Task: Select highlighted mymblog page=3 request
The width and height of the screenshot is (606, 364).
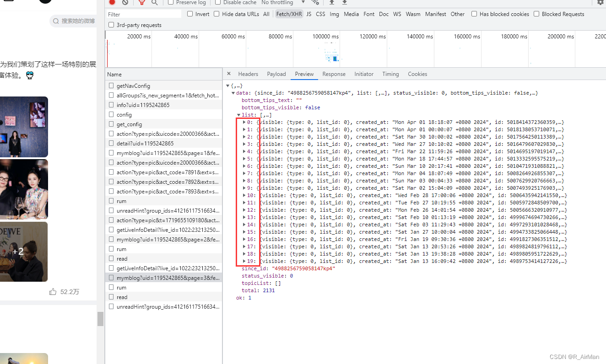Action: [164, 278]
